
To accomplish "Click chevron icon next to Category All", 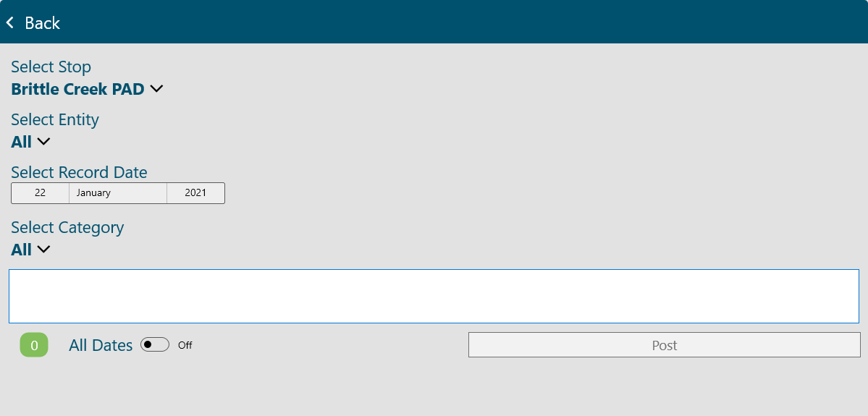I will [x=43, y=250].
